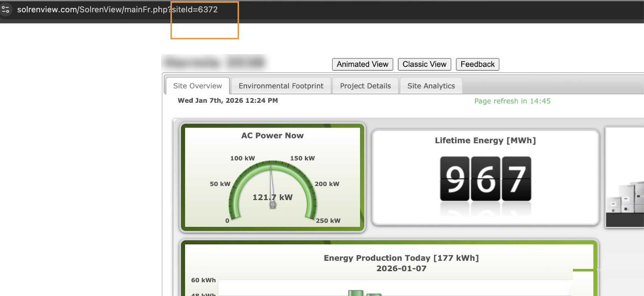Open the Feedback button

(478, 64)
